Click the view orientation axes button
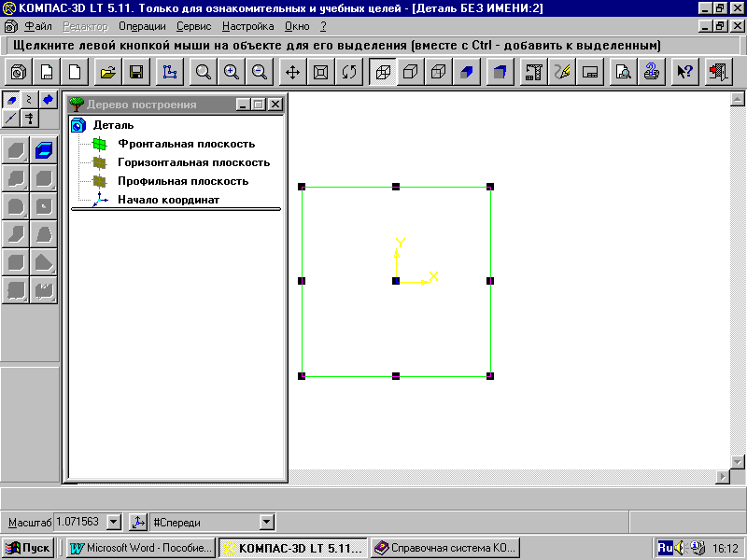 point(138,523)
